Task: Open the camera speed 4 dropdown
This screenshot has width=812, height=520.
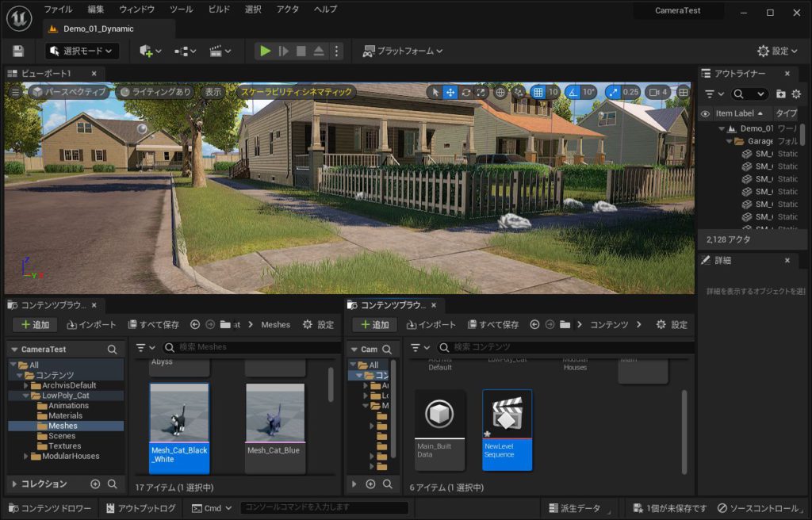Action: pyautogui.click(x=659, y=92)
